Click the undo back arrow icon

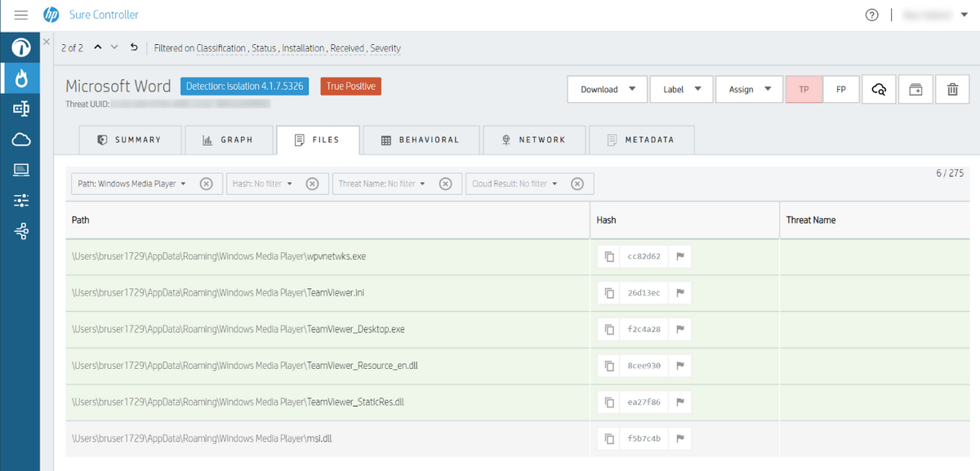point(134,47)
